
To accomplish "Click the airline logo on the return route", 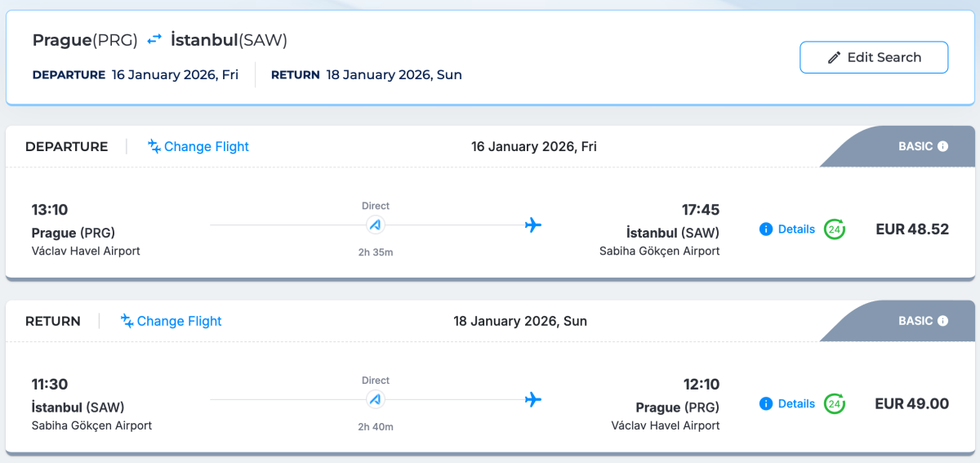I will coord(376,399).
